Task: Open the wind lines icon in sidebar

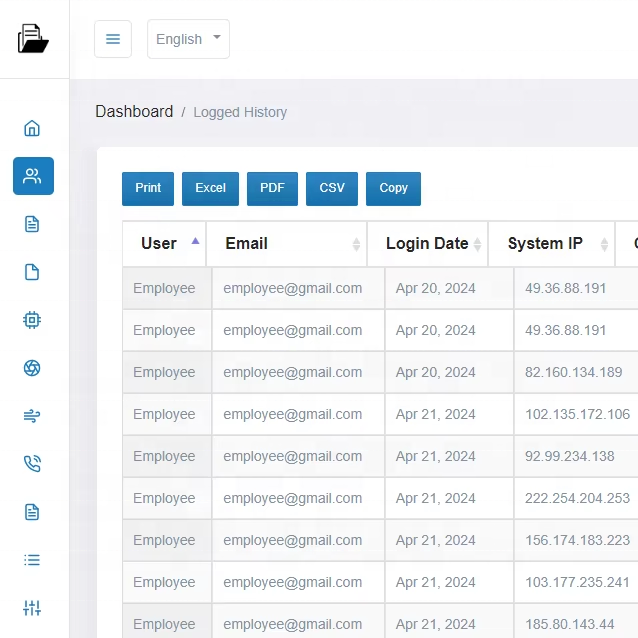Action: point(32,416)
